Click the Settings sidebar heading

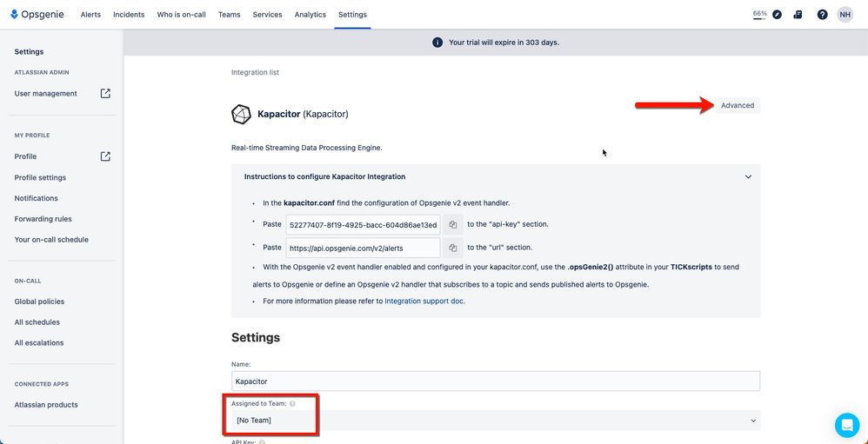coord(29,51)
